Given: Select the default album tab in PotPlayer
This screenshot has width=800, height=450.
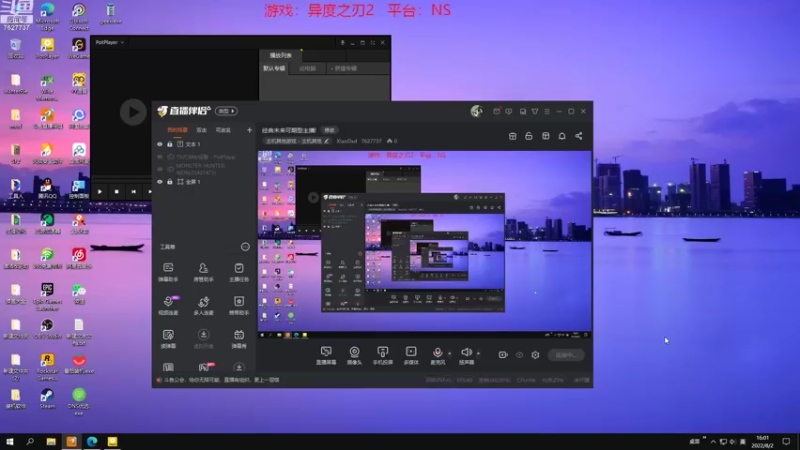Looking at the screenshot, I should [x=274, y=68].
